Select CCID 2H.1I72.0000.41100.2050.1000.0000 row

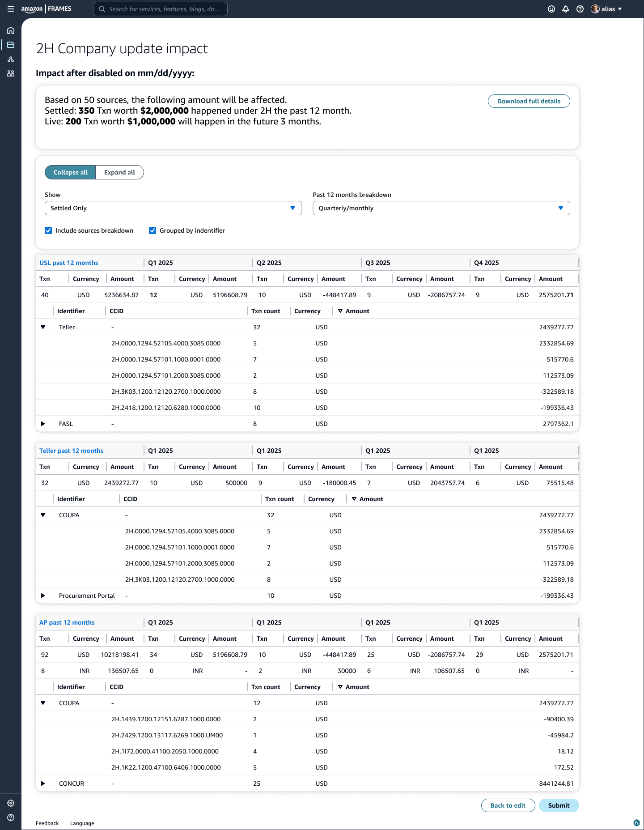coord(165,751)
